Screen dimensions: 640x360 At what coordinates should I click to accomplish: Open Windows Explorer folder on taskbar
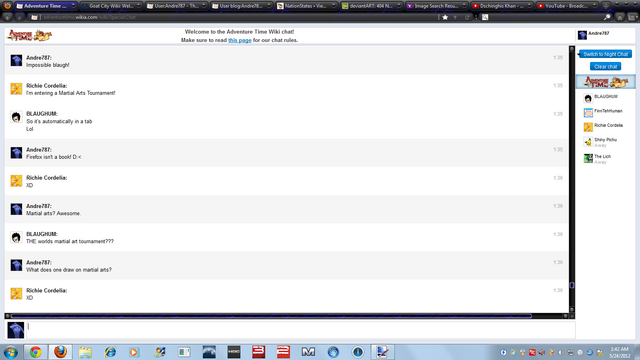[x=85, y=352]
